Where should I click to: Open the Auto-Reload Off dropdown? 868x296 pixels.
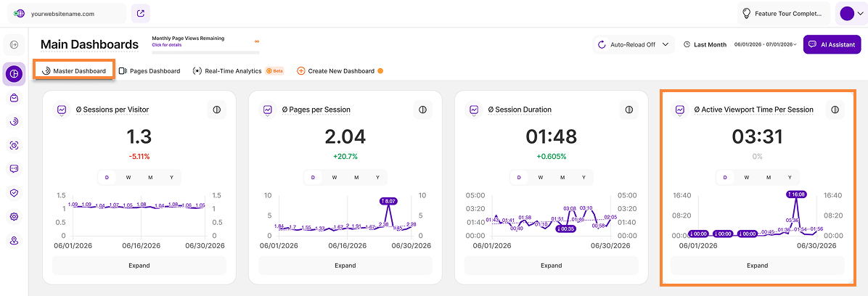(634, 45)
